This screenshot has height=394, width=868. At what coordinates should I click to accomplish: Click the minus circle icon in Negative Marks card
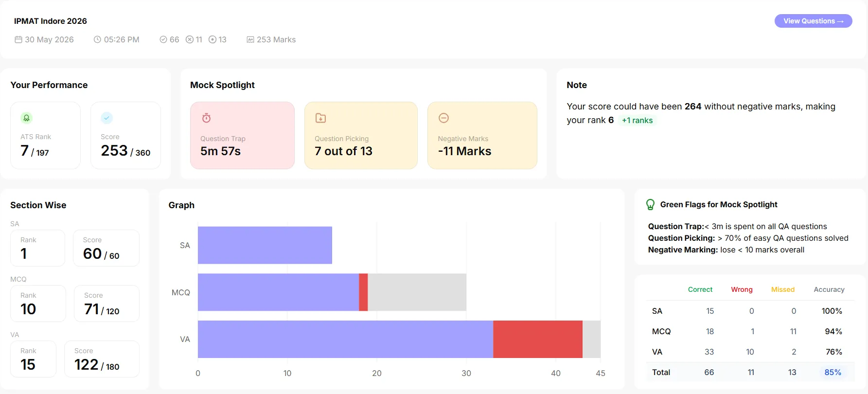point(443,118)
